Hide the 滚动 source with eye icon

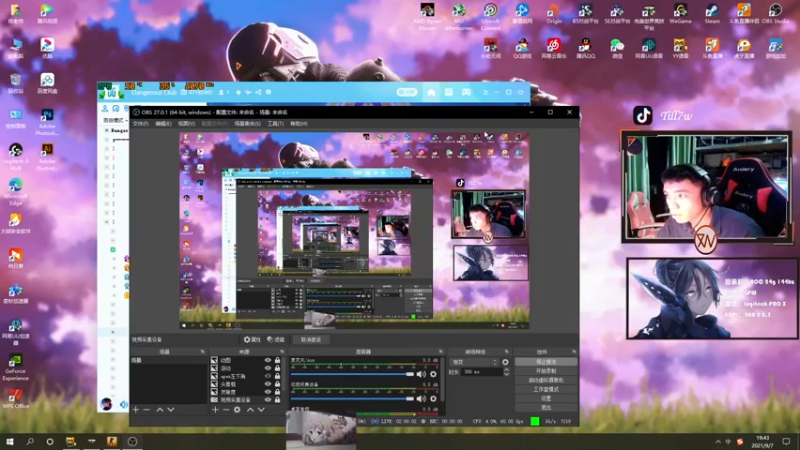tap(268, 368)
